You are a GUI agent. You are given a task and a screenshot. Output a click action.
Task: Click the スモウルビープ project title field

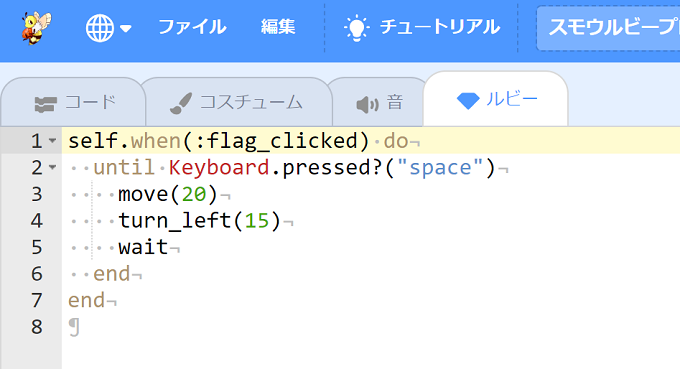tap(608, 28)
